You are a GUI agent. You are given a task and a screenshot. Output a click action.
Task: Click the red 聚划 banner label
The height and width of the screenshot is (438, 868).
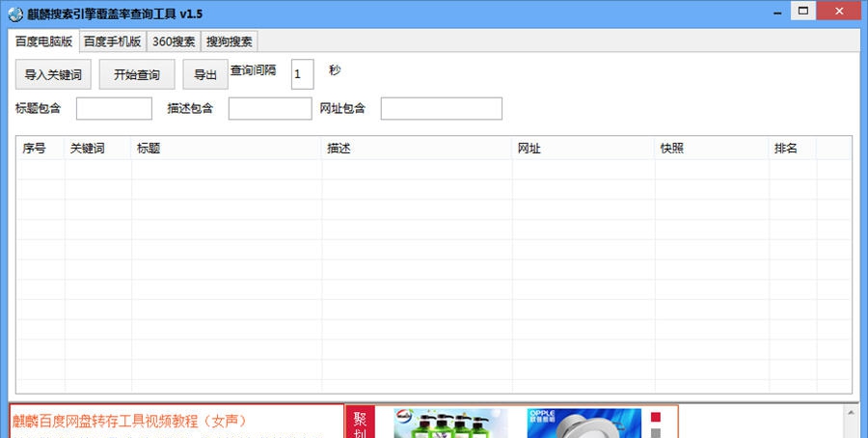360,424
